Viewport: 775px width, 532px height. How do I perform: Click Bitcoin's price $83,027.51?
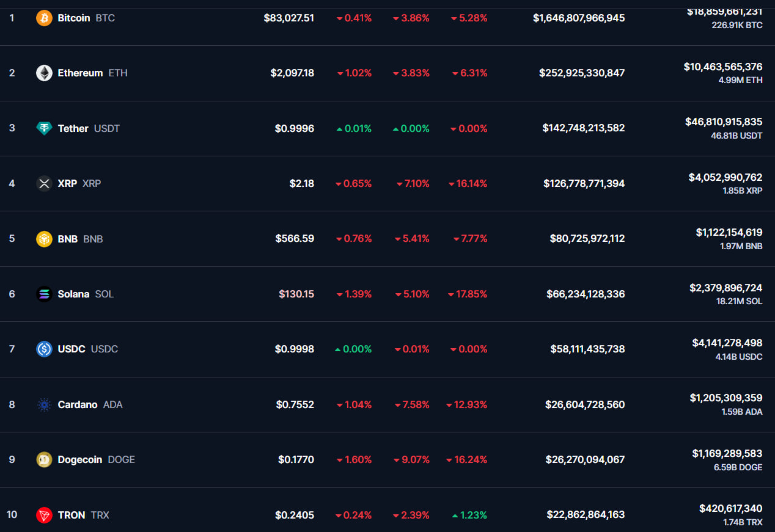coord(289,18)
